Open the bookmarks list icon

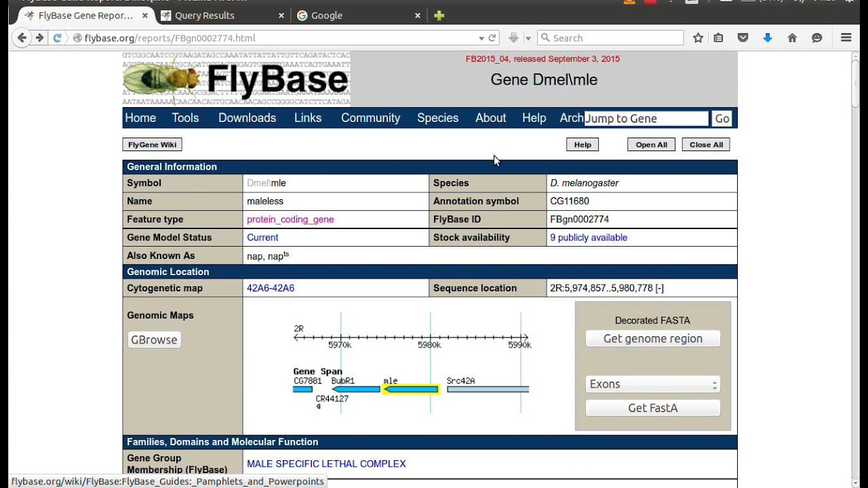point(718,38)
